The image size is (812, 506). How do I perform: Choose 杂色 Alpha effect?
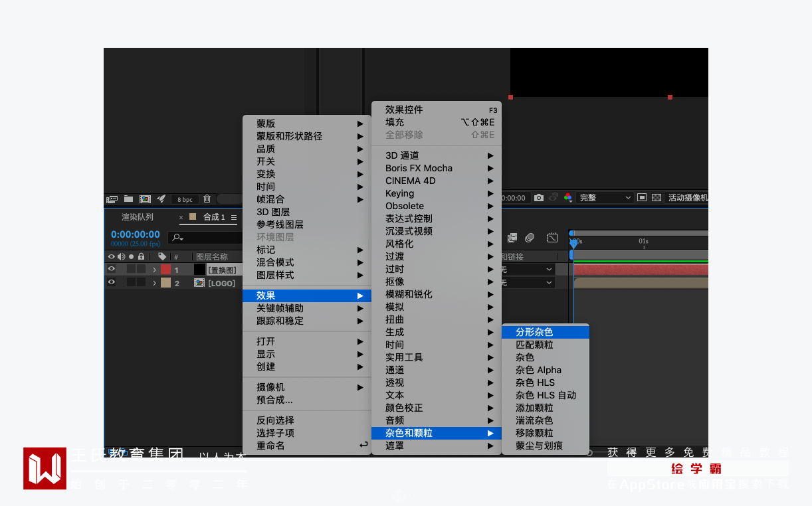546,370
